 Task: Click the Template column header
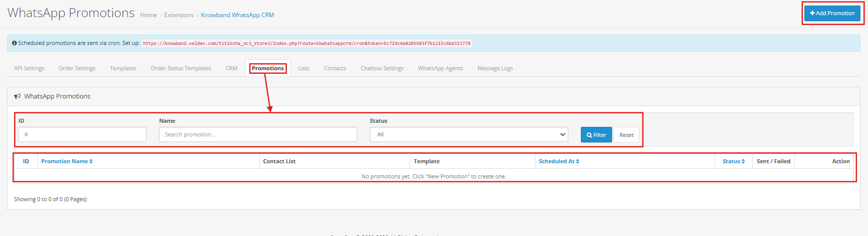point(426,161)
